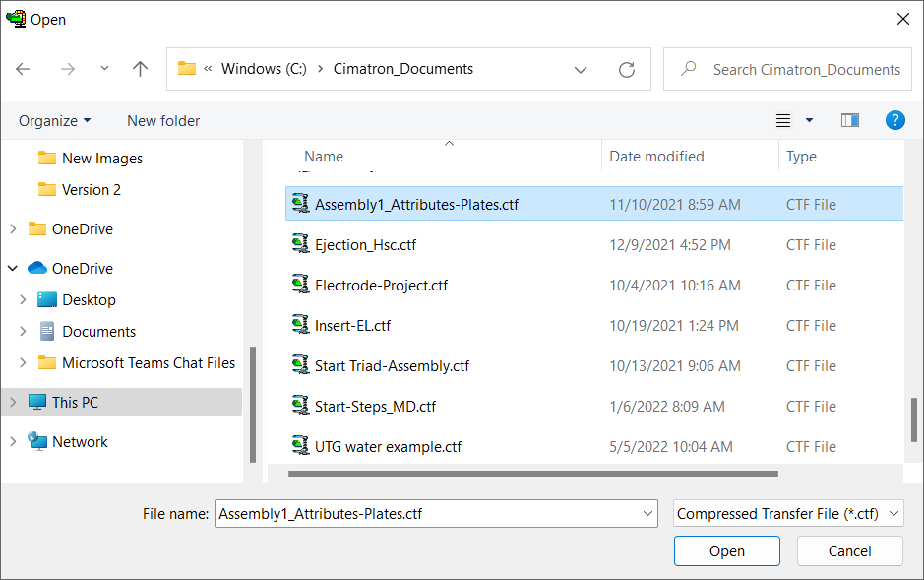Select the Ejection_Hsc.ctf file icon

(x=300, y=244)
